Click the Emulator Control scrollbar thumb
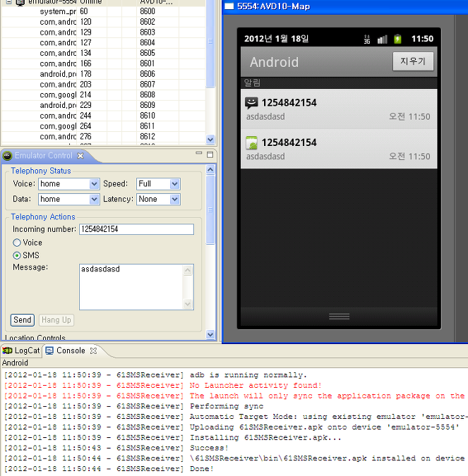Screen dimensions: 468x476 [210, 209]
